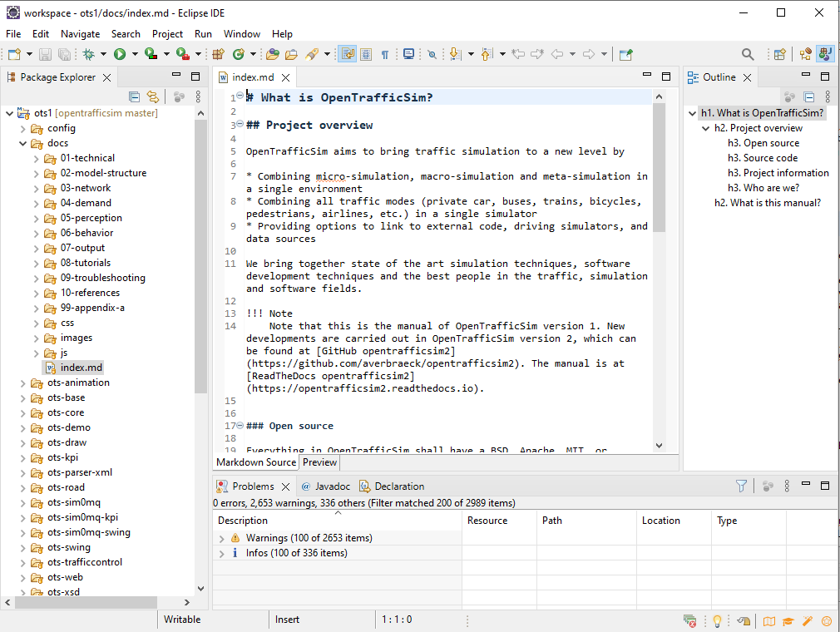This screenshot has height=632, width=840.
Task: Toggle Skip All Breakpoints icon
Action: [432, 54]
